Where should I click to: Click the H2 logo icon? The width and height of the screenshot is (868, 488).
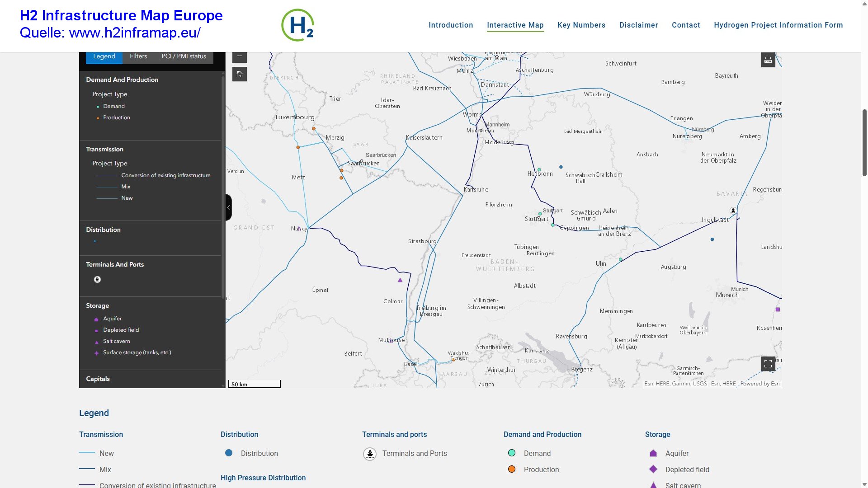point(298,25)
